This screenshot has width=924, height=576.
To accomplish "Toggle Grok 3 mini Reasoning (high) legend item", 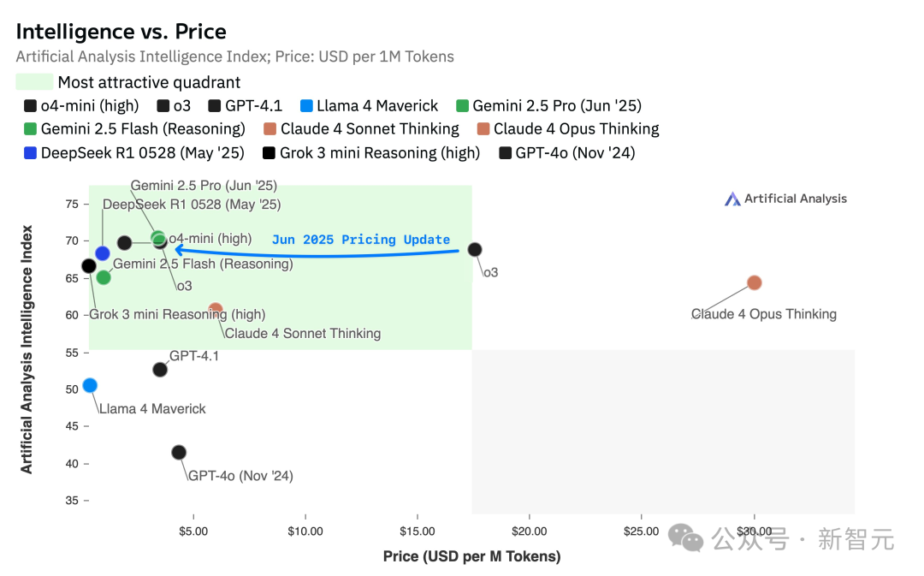I will [x=371, y=152].
